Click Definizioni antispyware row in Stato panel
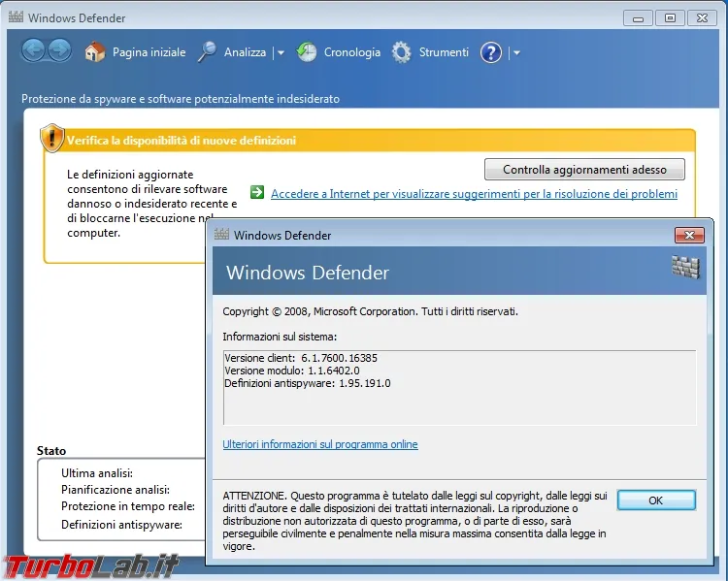The image size is (728, 581). [121, 525]
